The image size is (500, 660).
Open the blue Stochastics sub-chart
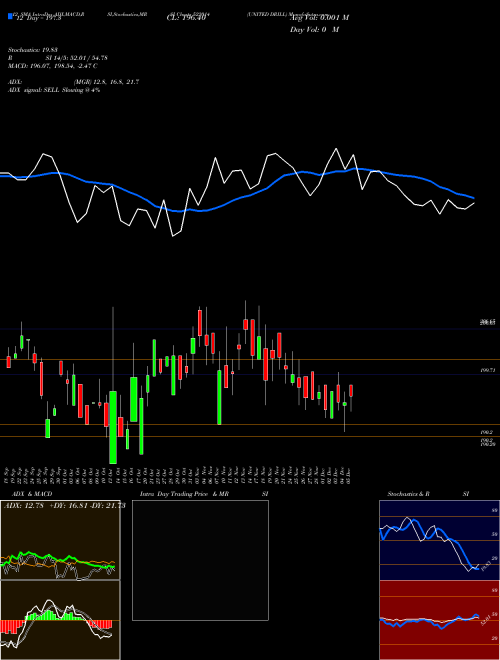(x=439, y=540)
